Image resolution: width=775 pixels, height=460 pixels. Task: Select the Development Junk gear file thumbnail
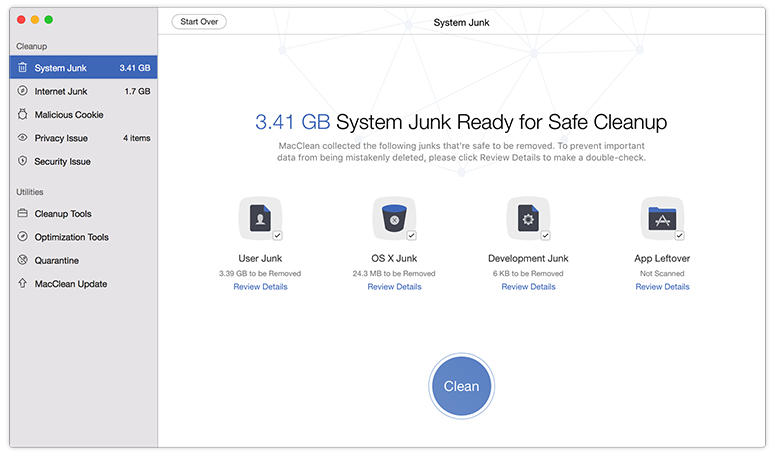click(x=528, y=218)
